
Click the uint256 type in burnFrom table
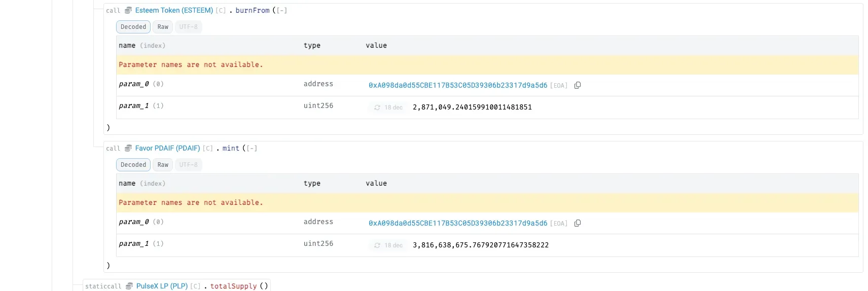click(x=318, y=105)
